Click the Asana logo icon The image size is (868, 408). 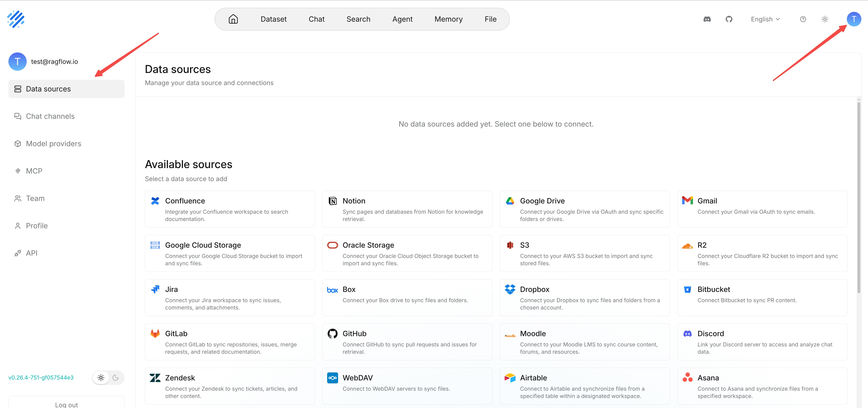(x=687, y=377)
